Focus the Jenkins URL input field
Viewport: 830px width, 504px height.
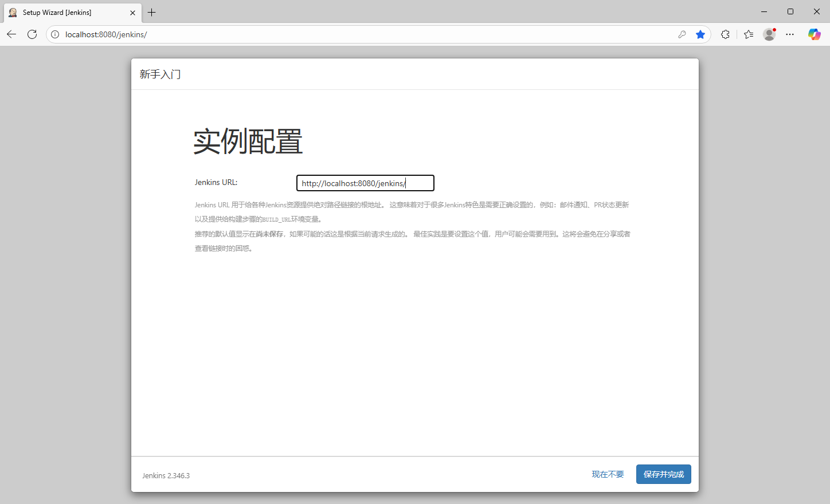365,183
